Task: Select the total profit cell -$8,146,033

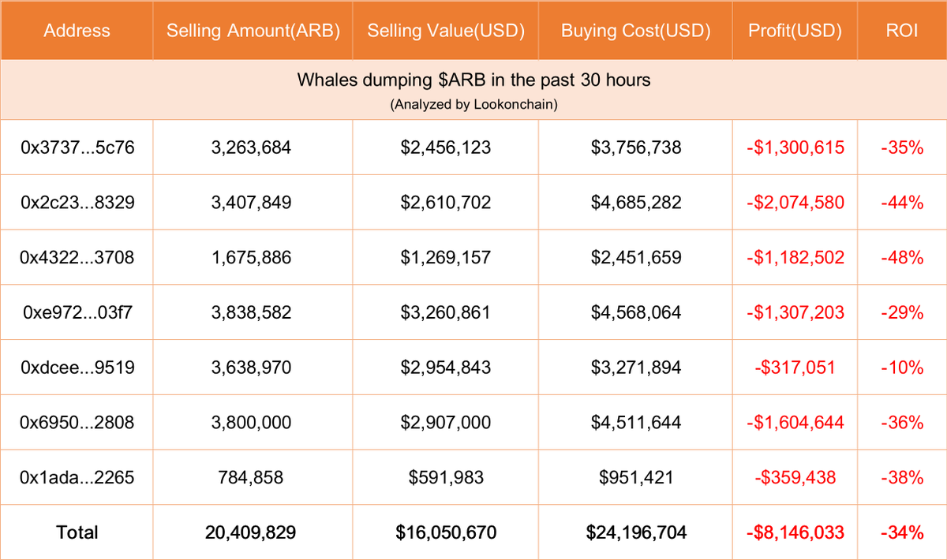Action: [795, 532]
